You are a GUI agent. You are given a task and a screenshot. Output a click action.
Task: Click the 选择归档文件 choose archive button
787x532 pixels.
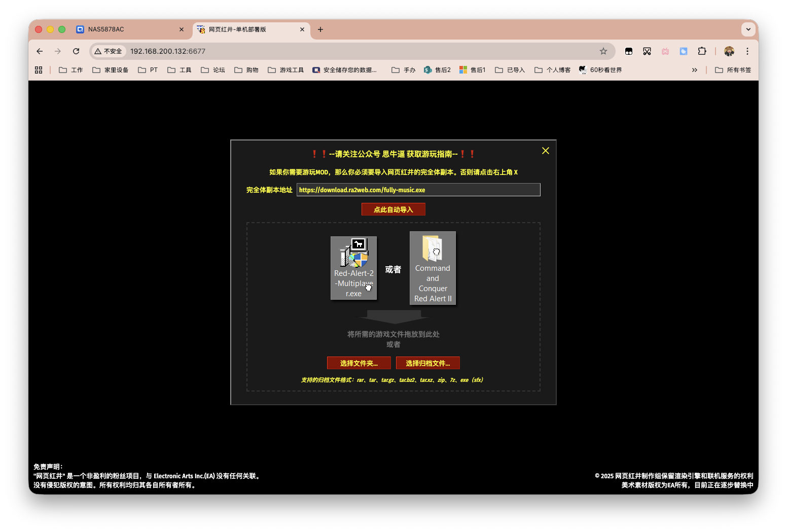click(427, 363)
